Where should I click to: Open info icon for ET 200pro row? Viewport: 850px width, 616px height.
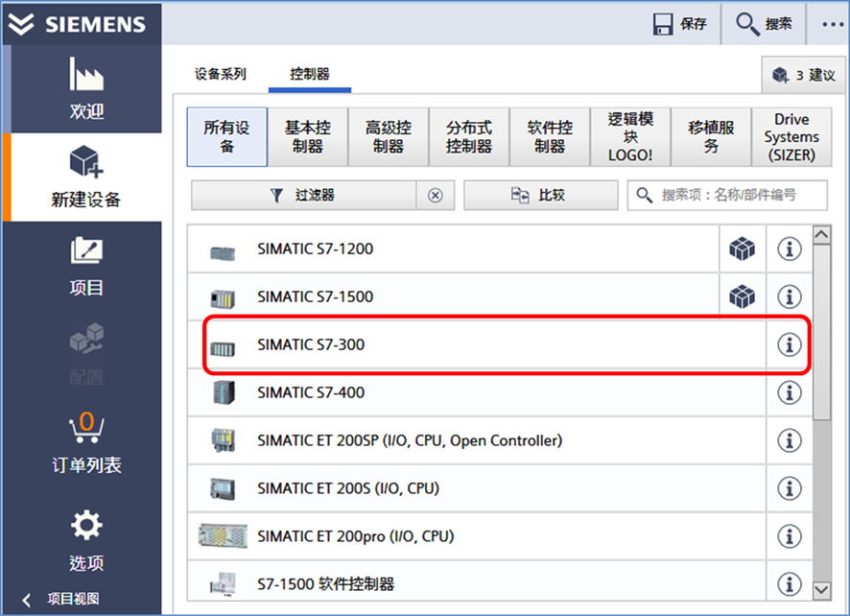coord(790,536)
